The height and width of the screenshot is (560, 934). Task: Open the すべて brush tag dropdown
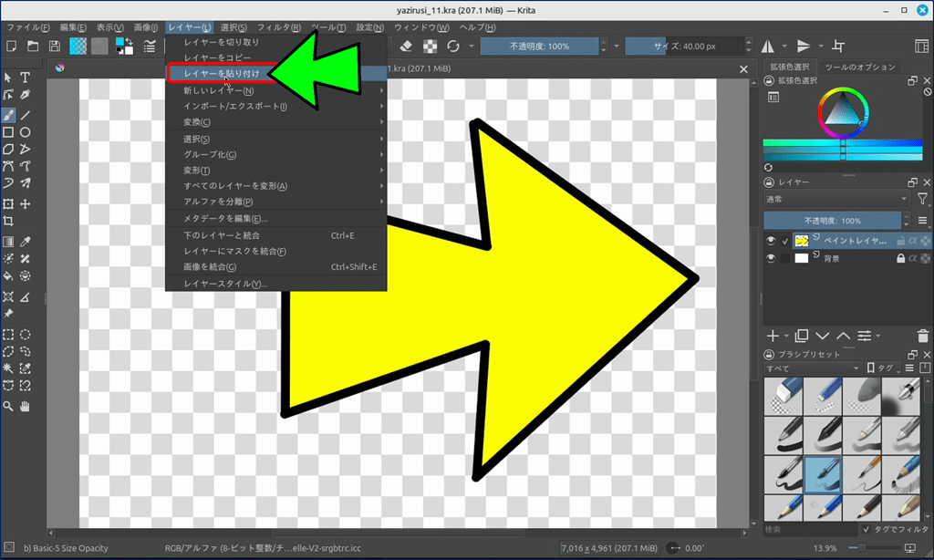pos(812,368)
